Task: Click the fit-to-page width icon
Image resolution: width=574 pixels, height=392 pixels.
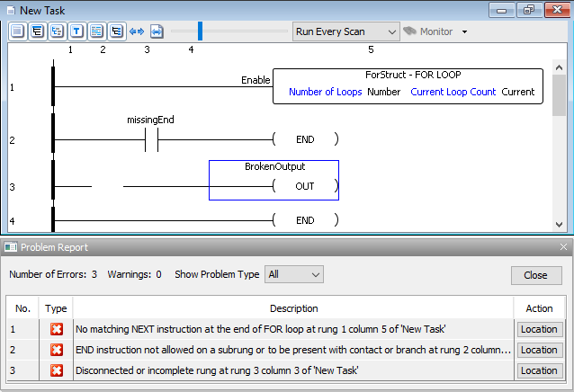Action: coord(156,31)
